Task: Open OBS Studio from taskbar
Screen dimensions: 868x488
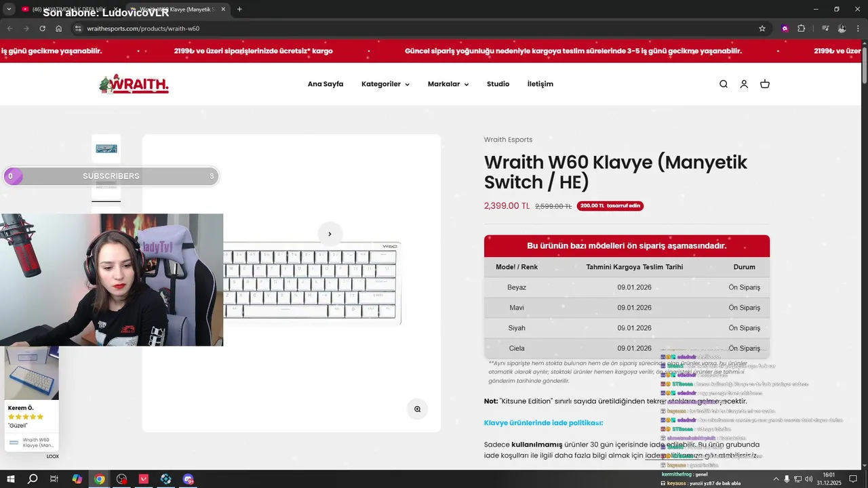Action: pyautogui.click(x=121, y=479)
